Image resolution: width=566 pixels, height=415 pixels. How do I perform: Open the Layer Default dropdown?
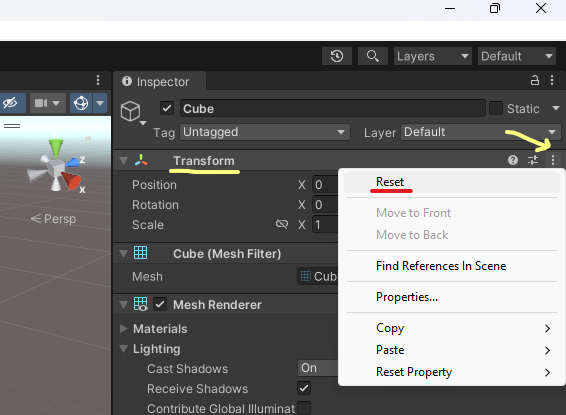point(480,132)
